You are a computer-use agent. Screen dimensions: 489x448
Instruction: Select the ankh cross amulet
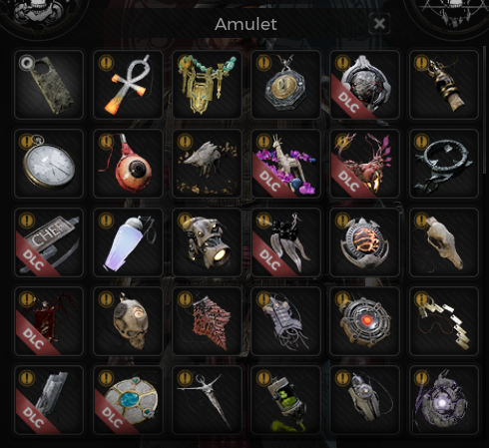(x=128, y=85)
